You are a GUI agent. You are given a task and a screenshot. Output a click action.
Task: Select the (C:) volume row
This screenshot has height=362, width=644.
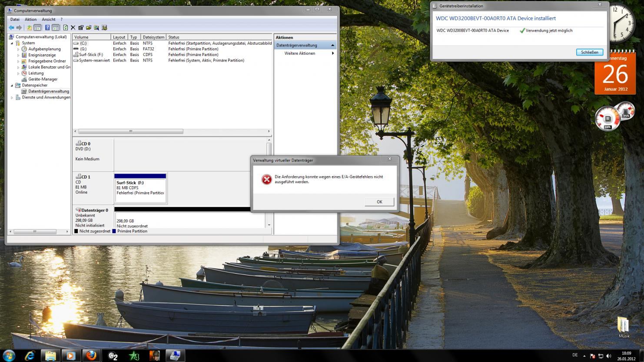tap(172, 43)
